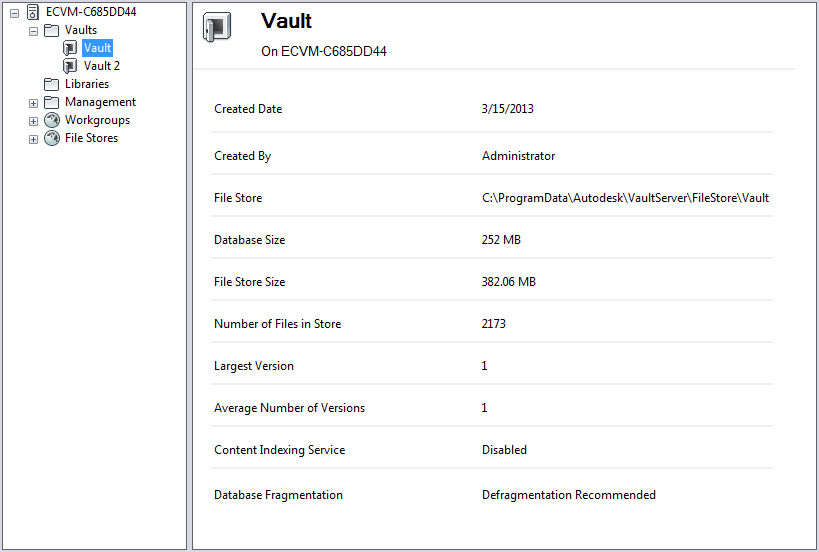Expand the File Stores tree node
The image size is (819, 552).
pos(33,139)
